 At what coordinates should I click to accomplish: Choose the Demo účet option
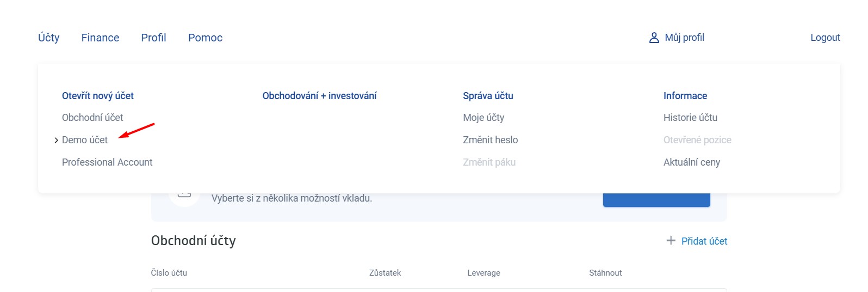coord(85,140)
